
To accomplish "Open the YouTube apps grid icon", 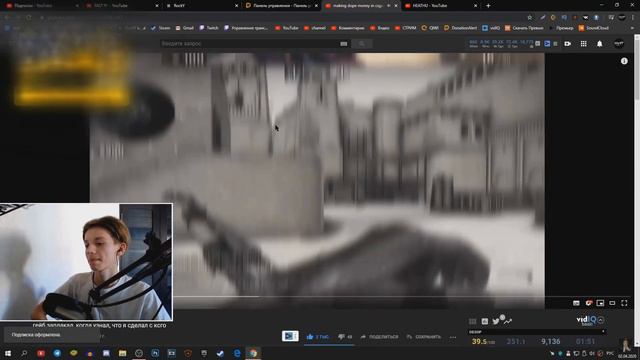I will 583,44.
